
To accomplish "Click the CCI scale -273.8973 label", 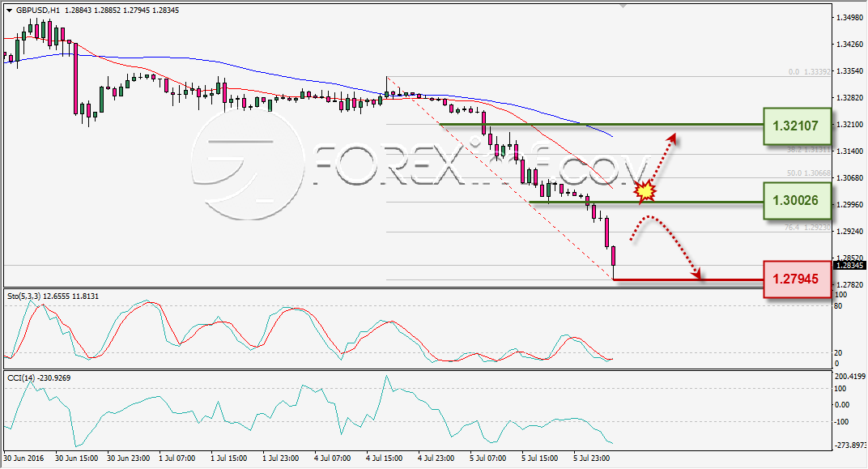I will click(850, 445).
